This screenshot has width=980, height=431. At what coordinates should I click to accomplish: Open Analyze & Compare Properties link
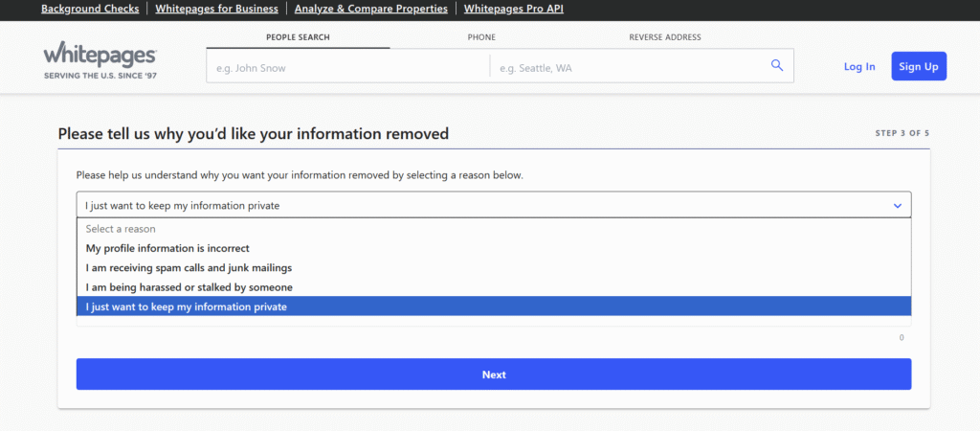[x=370, y=9]
